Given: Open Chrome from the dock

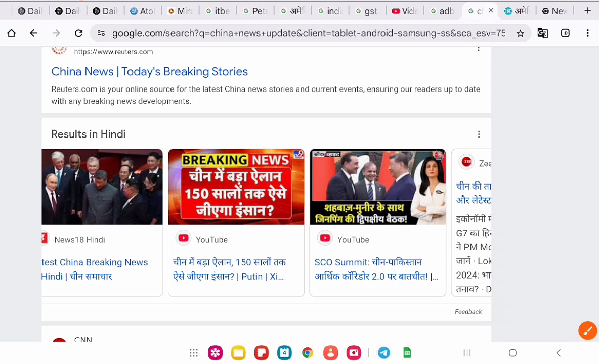Looking at the screenshot, I should click(308, 353).
